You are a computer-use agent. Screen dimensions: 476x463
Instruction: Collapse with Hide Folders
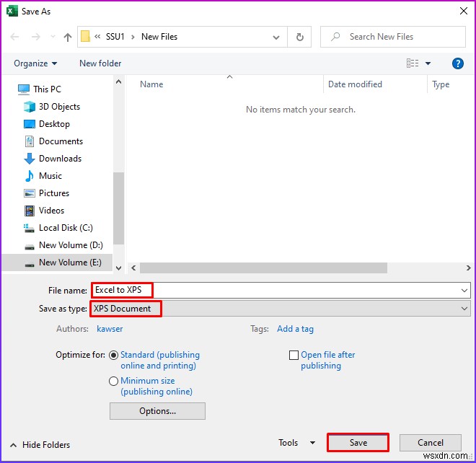pyautogui.click(x=40, y=445)
